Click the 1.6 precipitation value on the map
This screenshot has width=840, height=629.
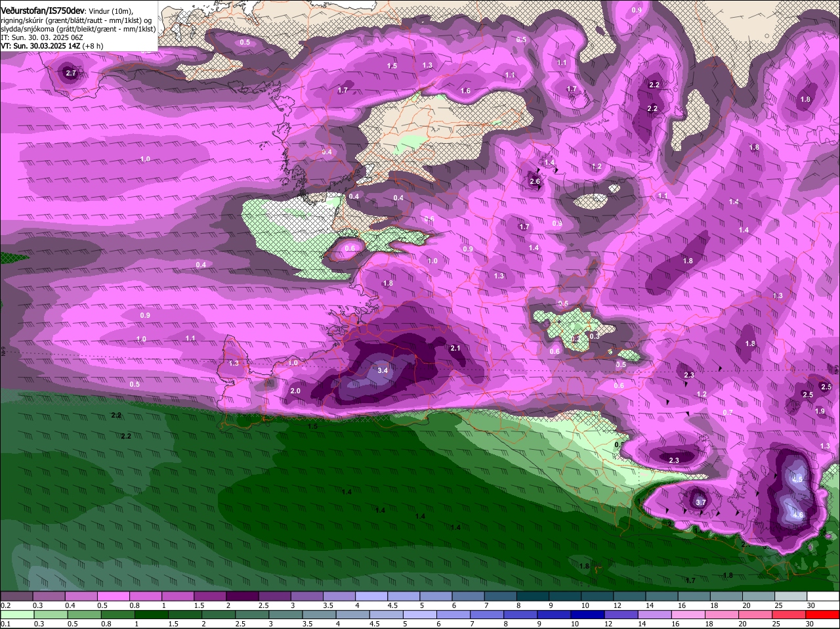[x=465, y=91]
